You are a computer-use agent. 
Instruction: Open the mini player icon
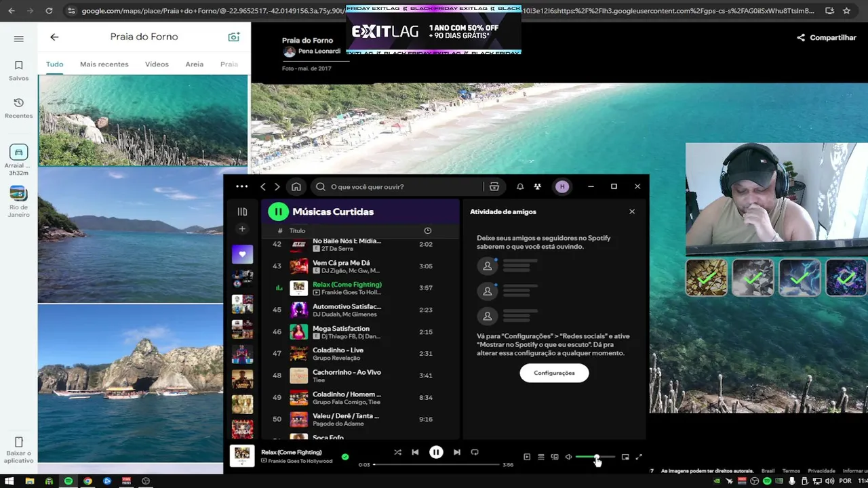click(625, 457)
